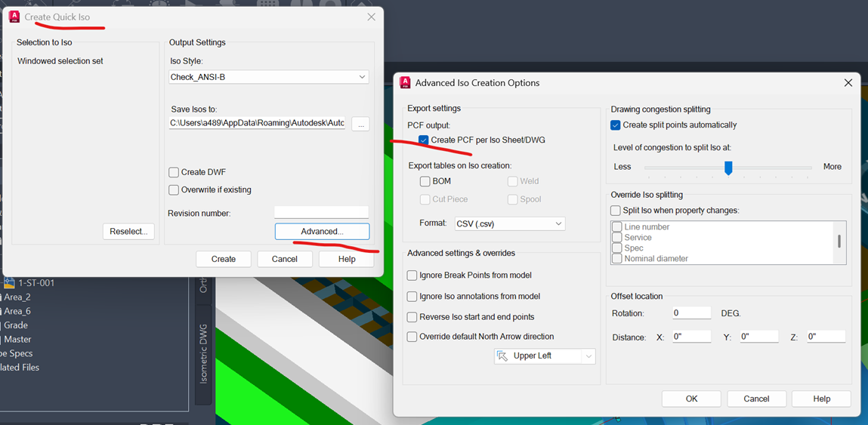Click the AutoCAD Plant 3D icon in Create Quick Iso title

pyautogui.click(x=14, y=17)
